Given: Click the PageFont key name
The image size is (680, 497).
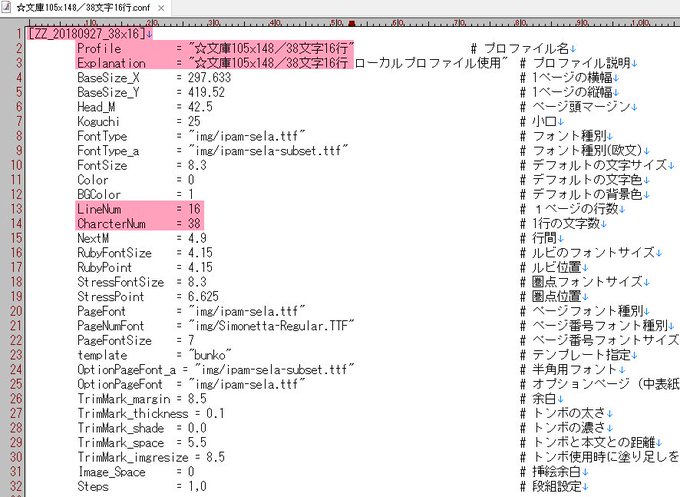Looking at the screenshot, I should (102, 311).
